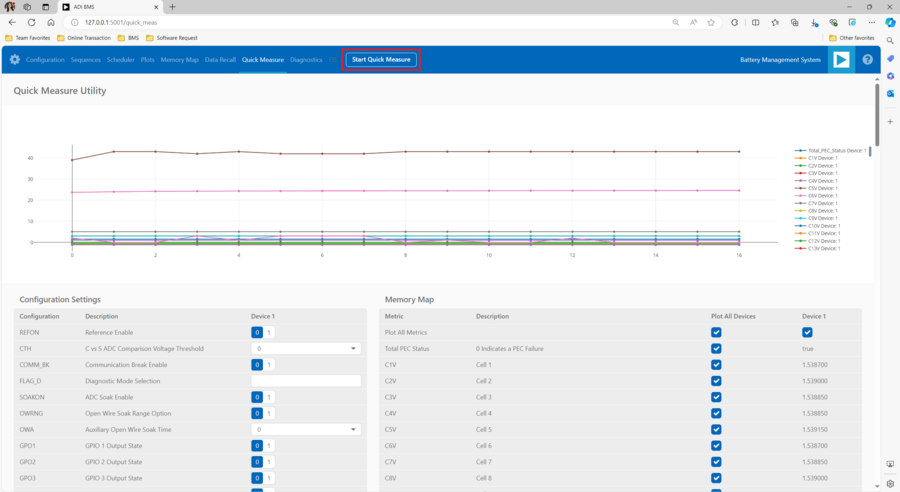
Task: Refresh the browser page
Action: 31,22
